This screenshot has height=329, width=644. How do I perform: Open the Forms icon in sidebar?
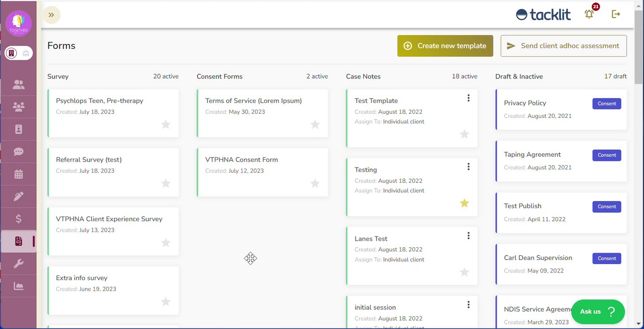19,241
